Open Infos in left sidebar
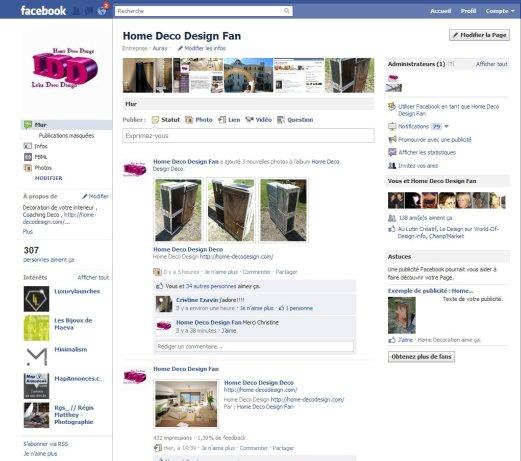 click(x=35, y=146)
